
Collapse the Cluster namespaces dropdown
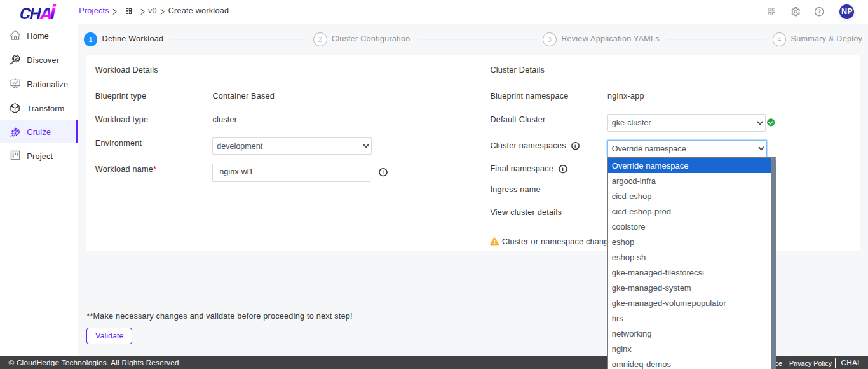click(x=687, y=149)
